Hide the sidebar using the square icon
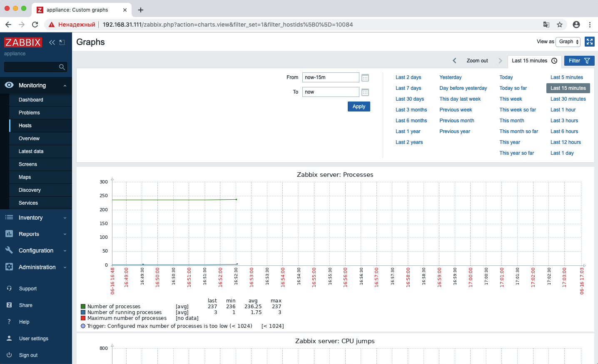598x364 pixels. point(62,42)
